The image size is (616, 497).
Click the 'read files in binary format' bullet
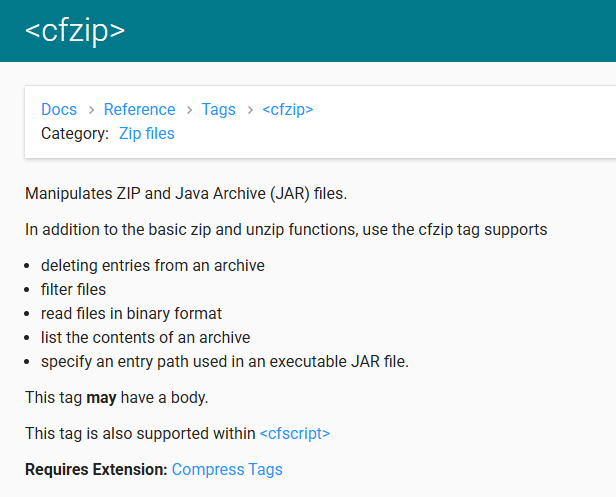click(131, 314)
